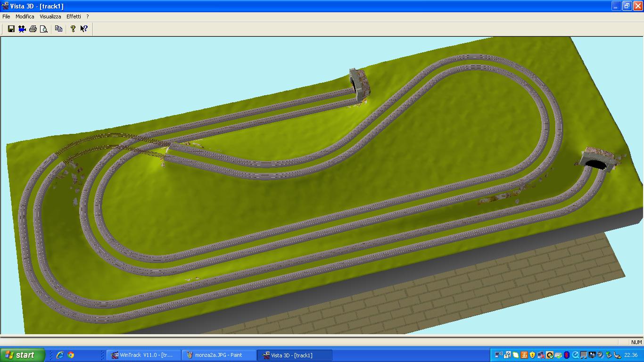Click the Bluetooth tray icon
Viewport: 644px width, 362px height.
click(x=566, y=355)
